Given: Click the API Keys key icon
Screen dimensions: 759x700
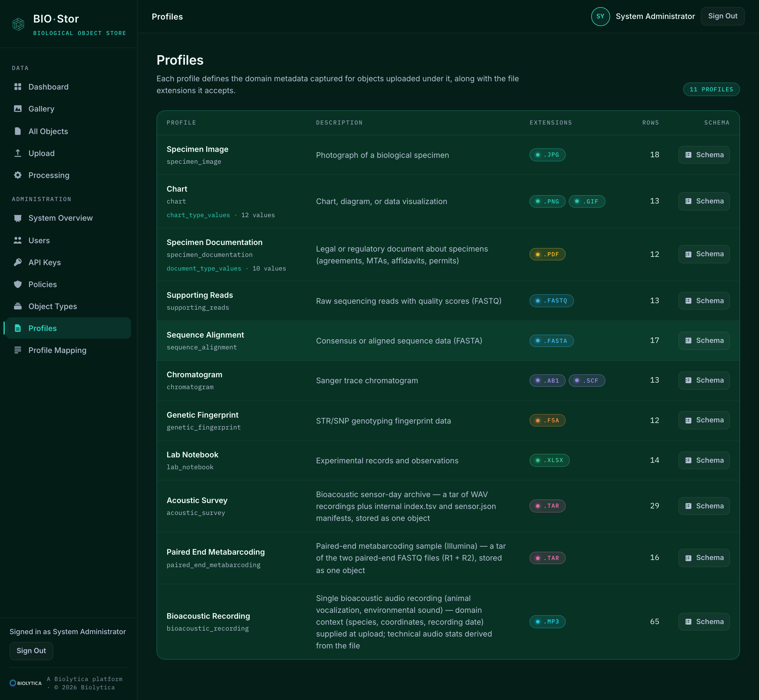Looking at the screenshot, I should pyautogui.click(x=18, y=262).
